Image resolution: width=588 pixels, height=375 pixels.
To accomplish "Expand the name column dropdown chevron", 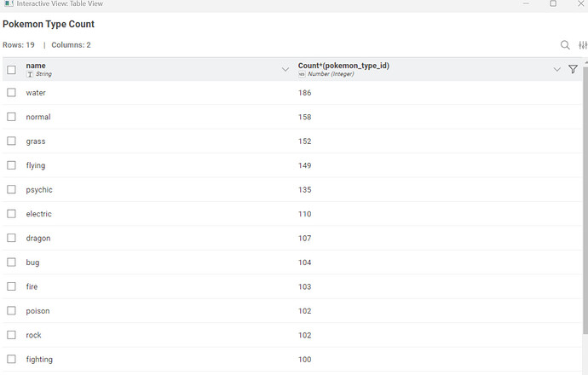I will click(285, 69).
